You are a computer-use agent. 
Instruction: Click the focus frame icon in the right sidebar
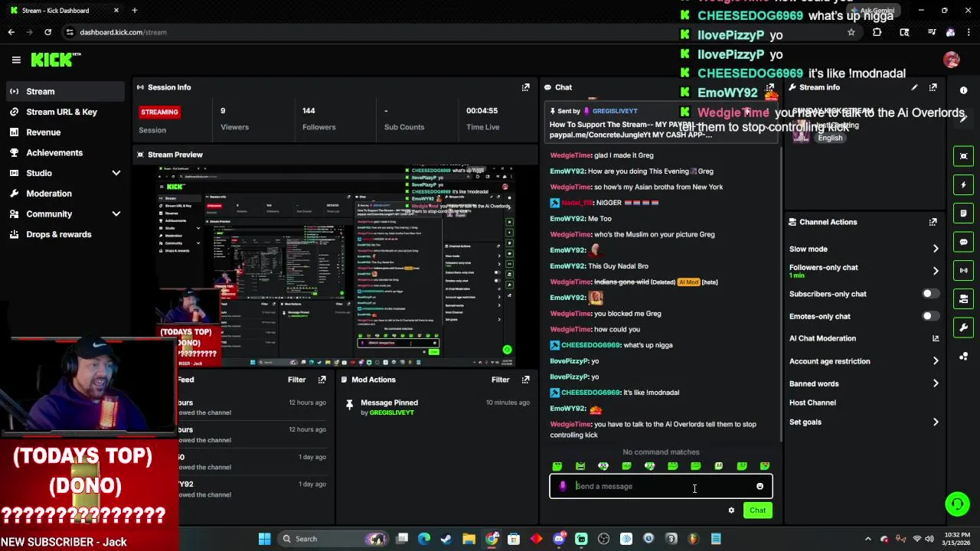click(x=963, y=156)
